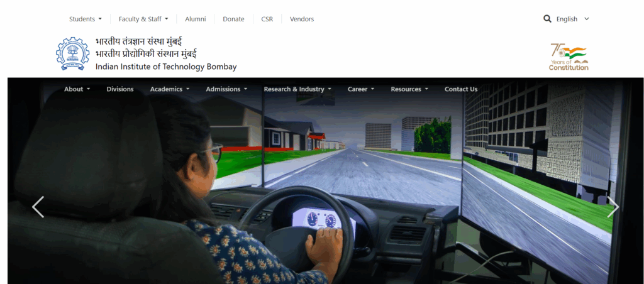The height and width of the screenshot is (284, 644).
Task: Open the Contact Us page
Action: (x=461, y=89)
